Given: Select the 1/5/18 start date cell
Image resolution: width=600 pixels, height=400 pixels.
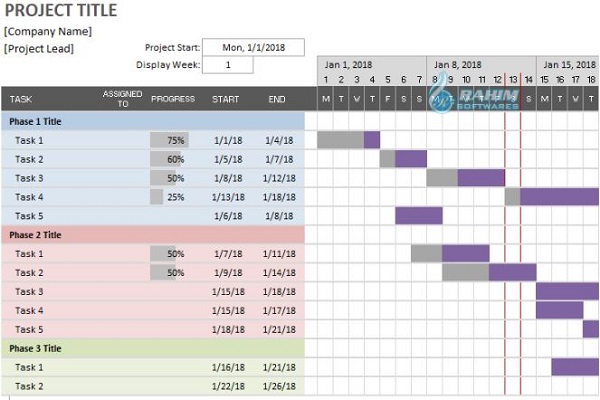Looking at the screenshot, I should [225, 159].
